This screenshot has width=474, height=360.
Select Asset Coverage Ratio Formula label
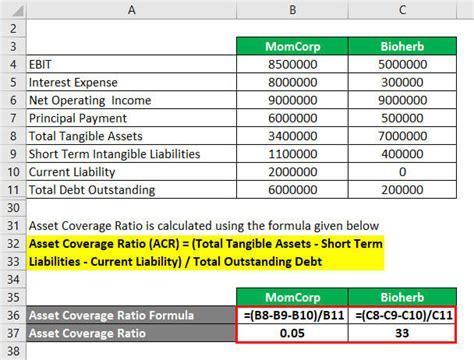(x=131, y=315)
